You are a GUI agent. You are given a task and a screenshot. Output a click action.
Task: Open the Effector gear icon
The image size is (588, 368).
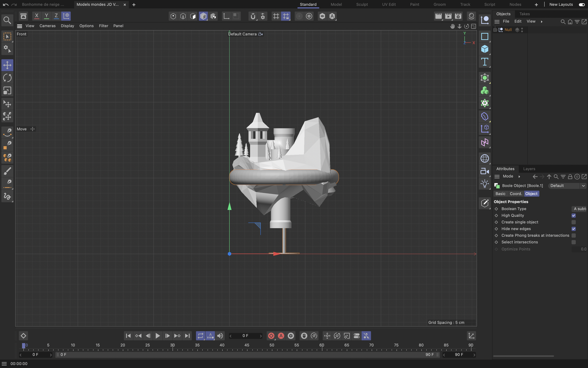485,103
